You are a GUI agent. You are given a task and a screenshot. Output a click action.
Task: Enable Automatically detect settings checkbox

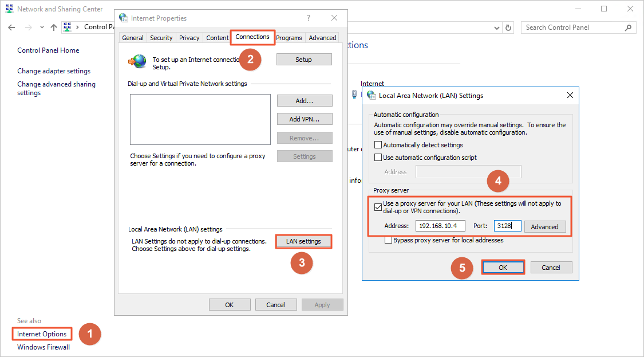378,145
